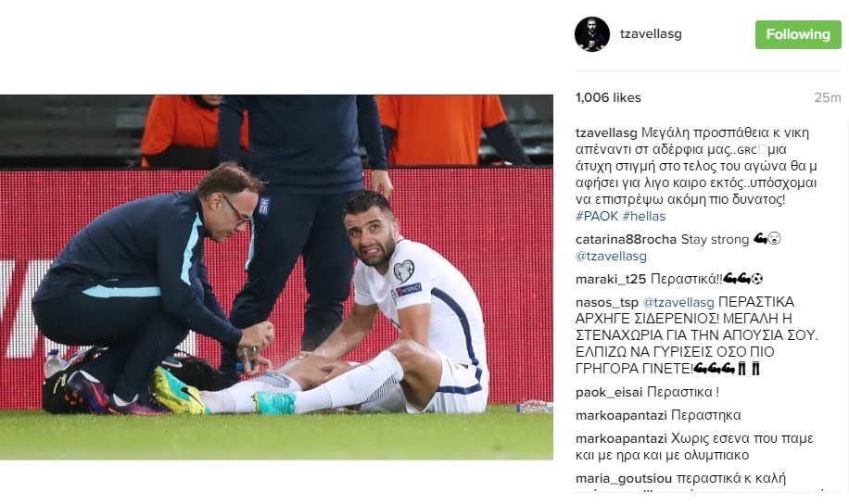Click the flexed arm emoji in catarina88rocha comment

point(760,239)
